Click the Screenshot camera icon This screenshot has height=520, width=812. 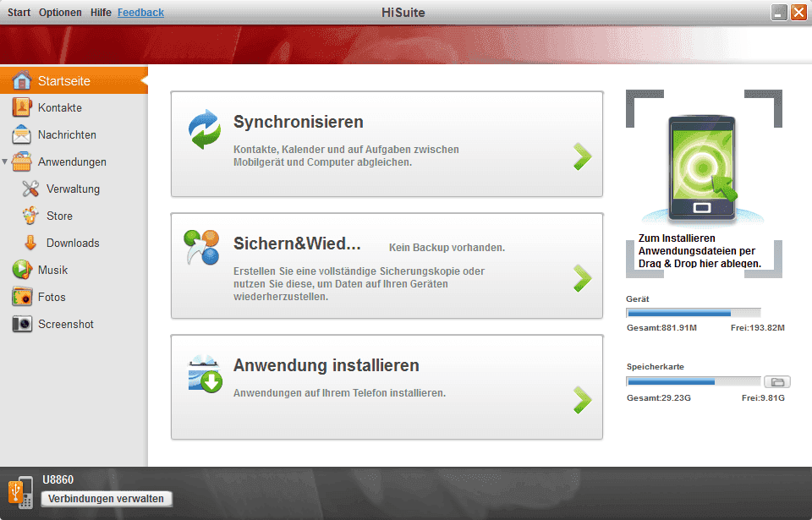pyautogui.click(x=22, y=324)
